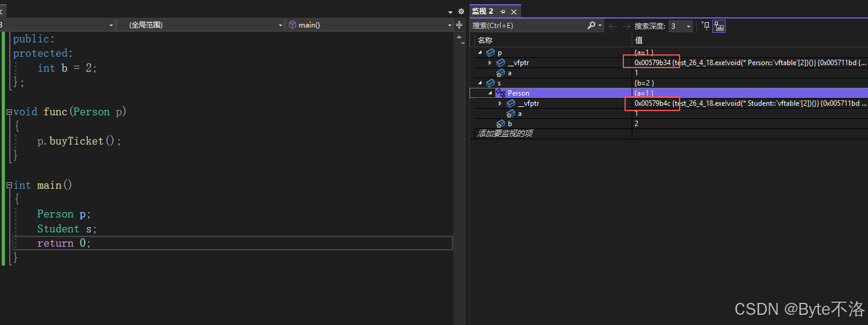
Task: Select member a under variable p
Action: 510,73
